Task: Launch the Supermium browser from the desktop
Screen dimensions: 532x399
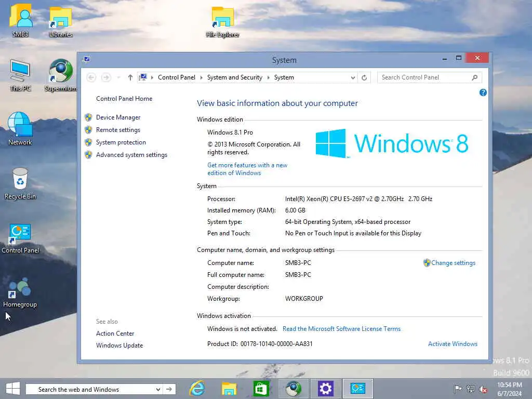Action: pos(61,75)
